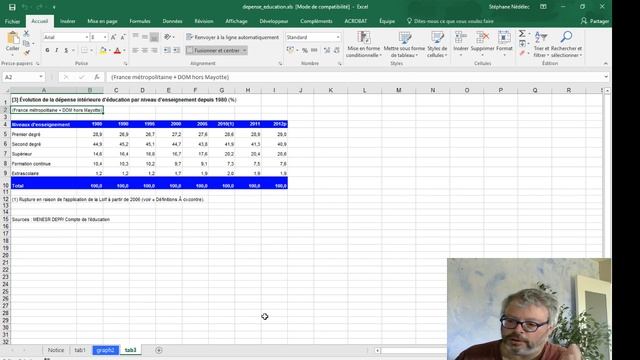The width and height of the screenshot is (640, 360).
Task: Click the Dites-nous search box
Action: (450, 21)
